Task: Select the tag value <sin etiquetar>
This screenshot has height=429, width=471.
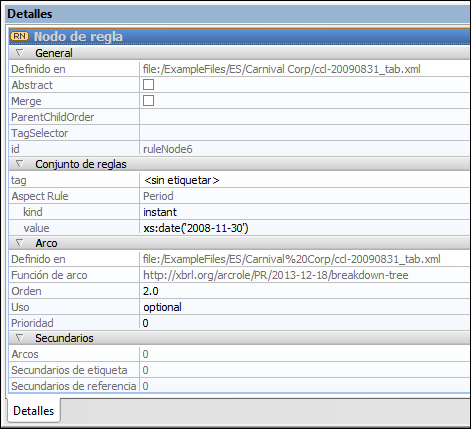Action: pyautogui.click(x=182, y=180)
